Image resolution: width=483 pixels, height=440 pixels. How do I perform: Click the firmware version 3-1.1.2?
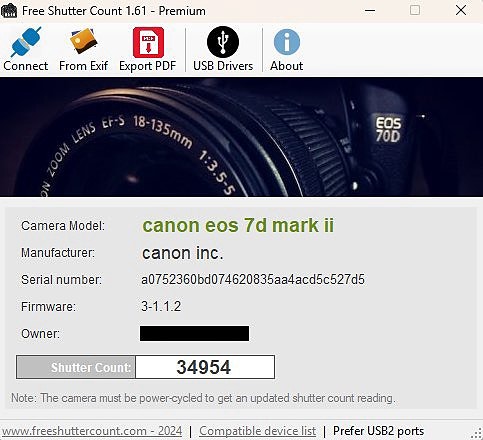(x=161, y=306)
